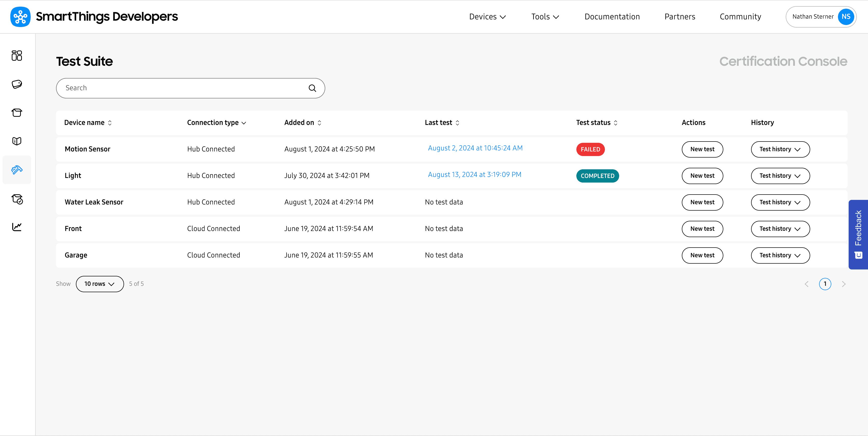Click the '5 of 5' row count

(137, 284)
